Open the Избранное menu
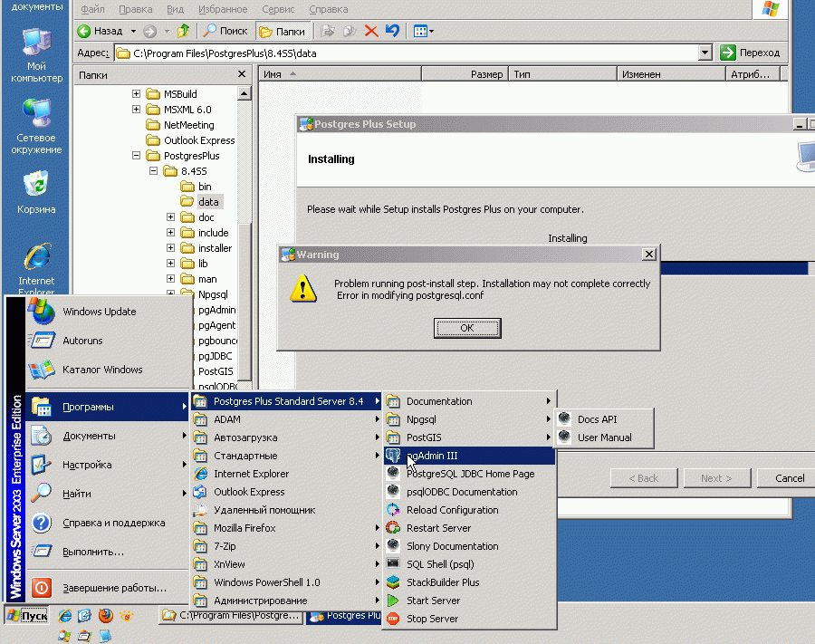Image resolution: width=815 pixels, height=644 pixels. [x=223, y=9]
